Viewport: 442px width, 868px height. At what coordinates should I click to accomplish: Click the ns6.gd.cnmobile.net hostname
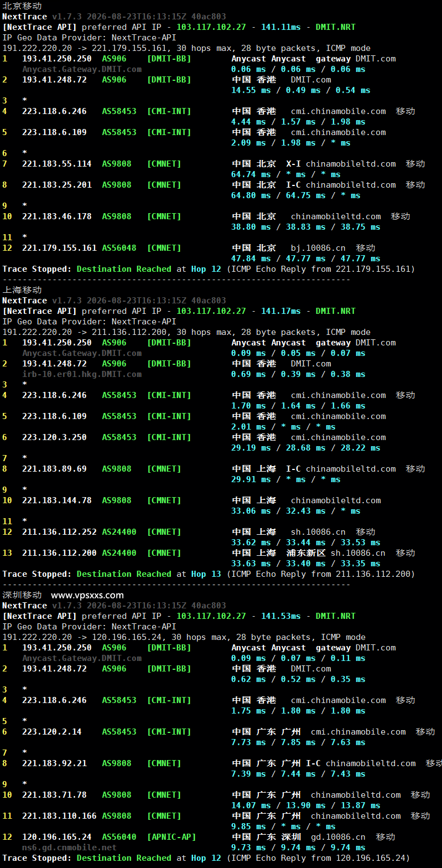[69, 848]
